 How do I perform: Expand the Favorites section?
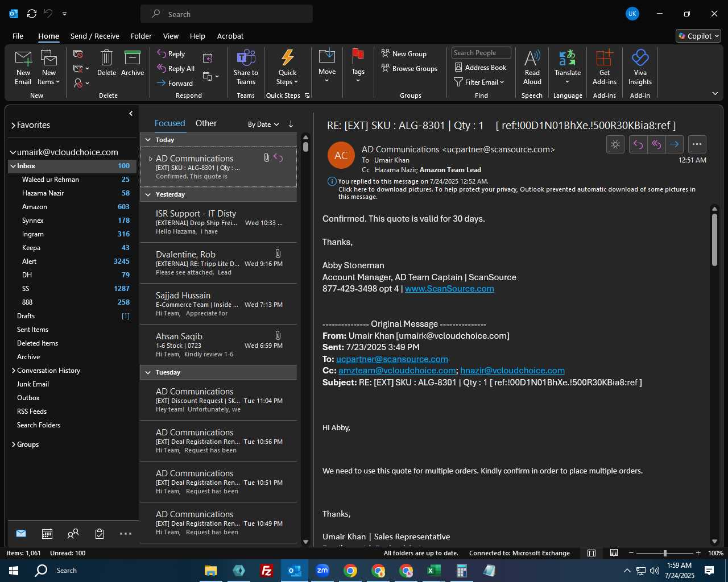[13, 125]
